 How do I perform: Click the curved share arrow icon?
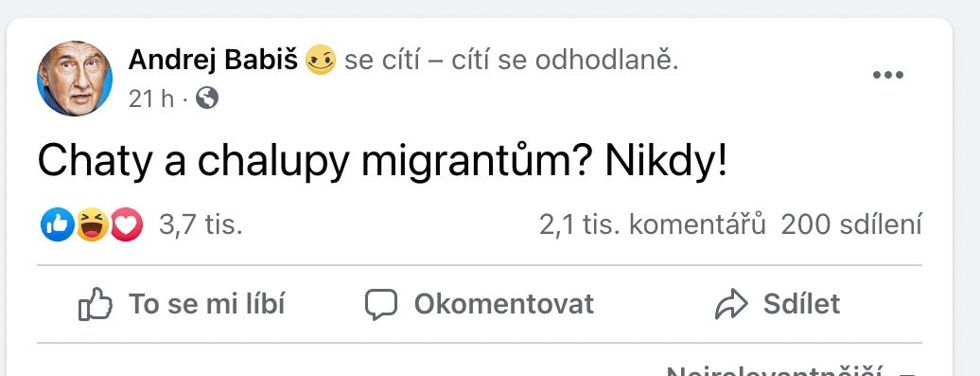(x=731, y=305)
